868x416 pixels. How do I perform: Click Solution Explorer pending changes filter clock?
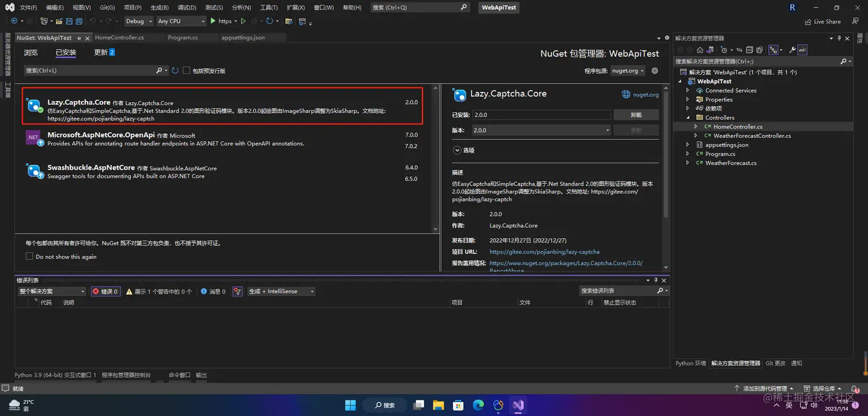(x=724, y=50)
